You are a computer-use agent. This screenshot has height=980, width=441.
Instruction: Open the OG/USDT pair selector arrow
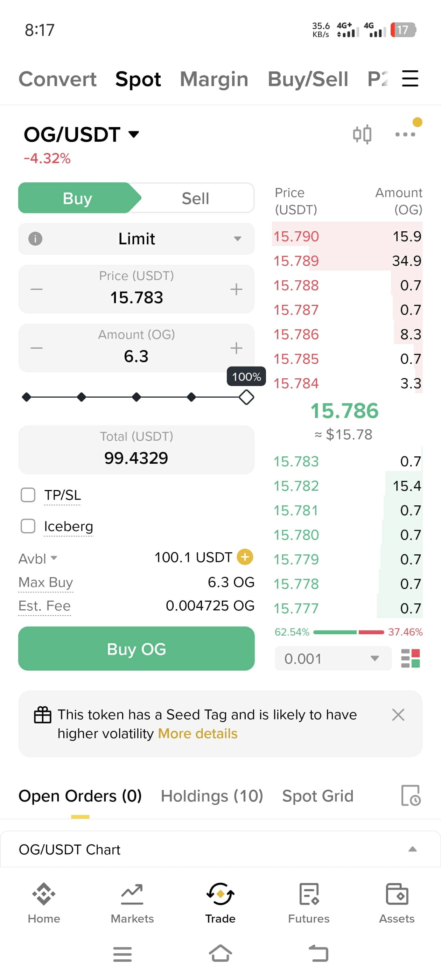134,134
